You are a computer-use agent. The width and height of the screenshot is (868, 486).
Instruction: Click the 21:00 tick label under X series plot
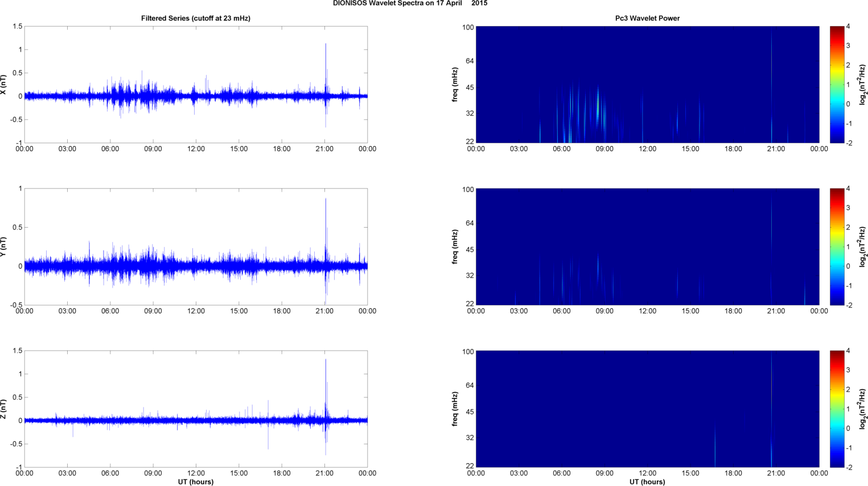point(324,149)
